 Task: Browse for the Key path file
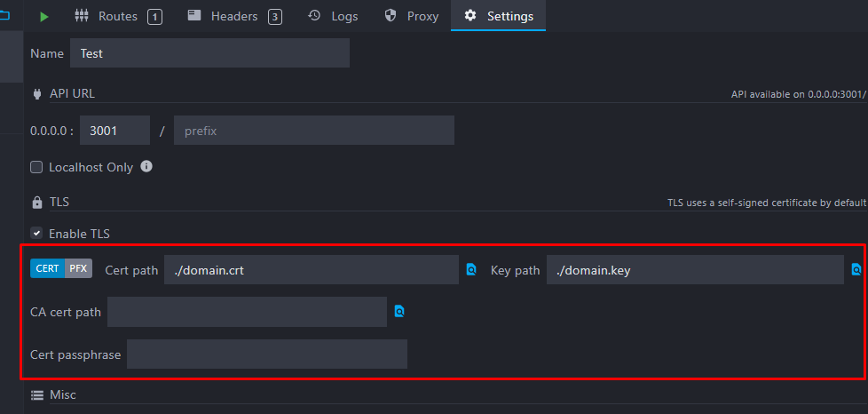(856, 270)
